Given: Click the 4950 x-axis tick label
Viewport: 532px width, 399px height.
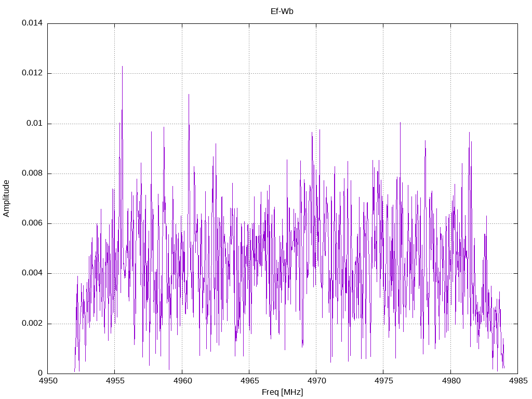Looking at the screenshot, I should tap(48, 381).
